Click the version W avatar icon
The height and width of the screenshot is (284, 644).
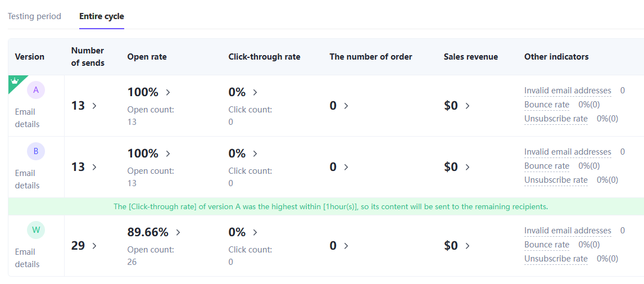(36, 230)
